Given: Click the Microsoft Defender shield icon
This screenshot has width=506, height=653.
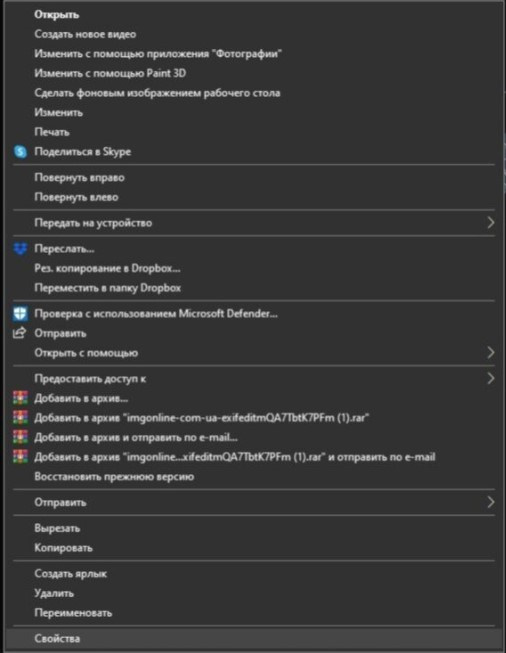Looking at the screenshot, I should [x=20, y=314].
